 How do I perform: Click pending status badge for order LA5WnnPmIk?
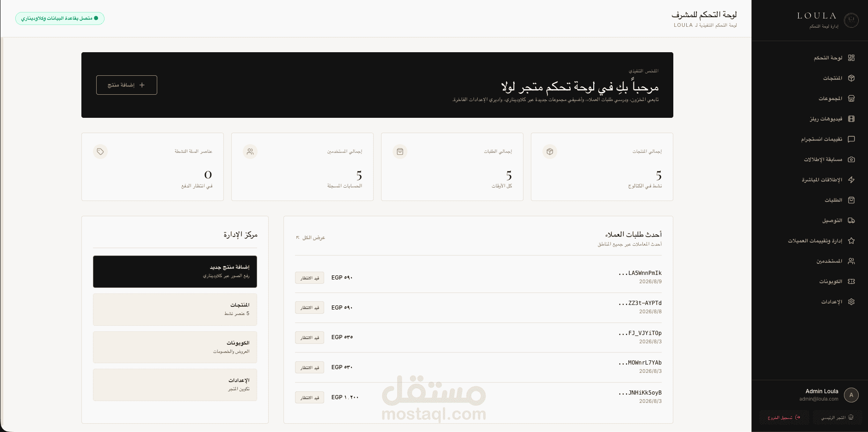tap(309, 278)
